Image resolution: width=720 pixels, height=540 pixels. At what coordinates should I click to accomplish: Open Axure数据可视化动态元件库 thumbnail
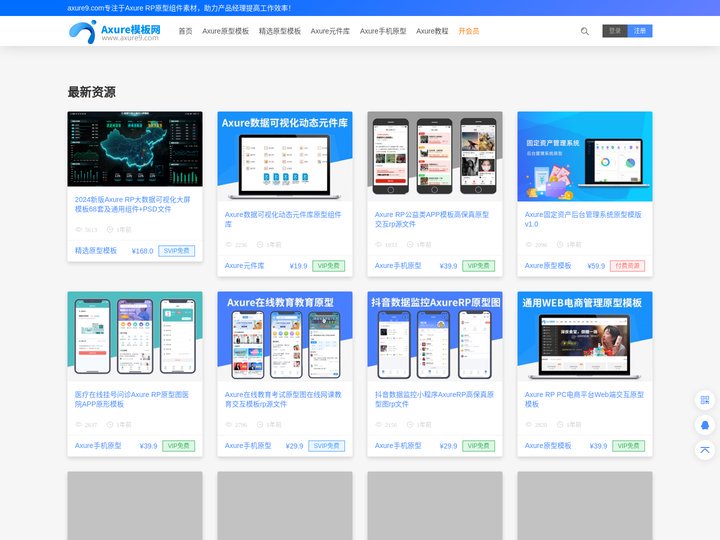[x=285, y=156]
